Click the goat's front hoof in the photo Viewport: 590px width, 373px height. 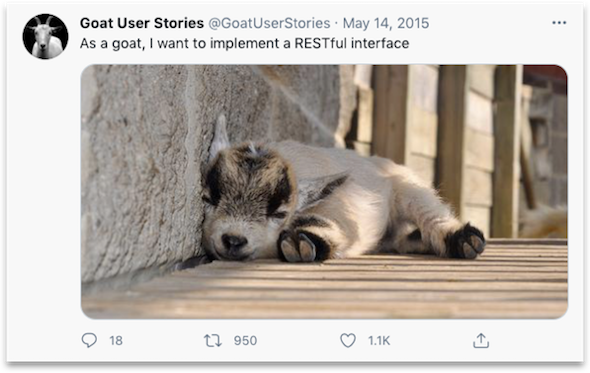point(299,246)
